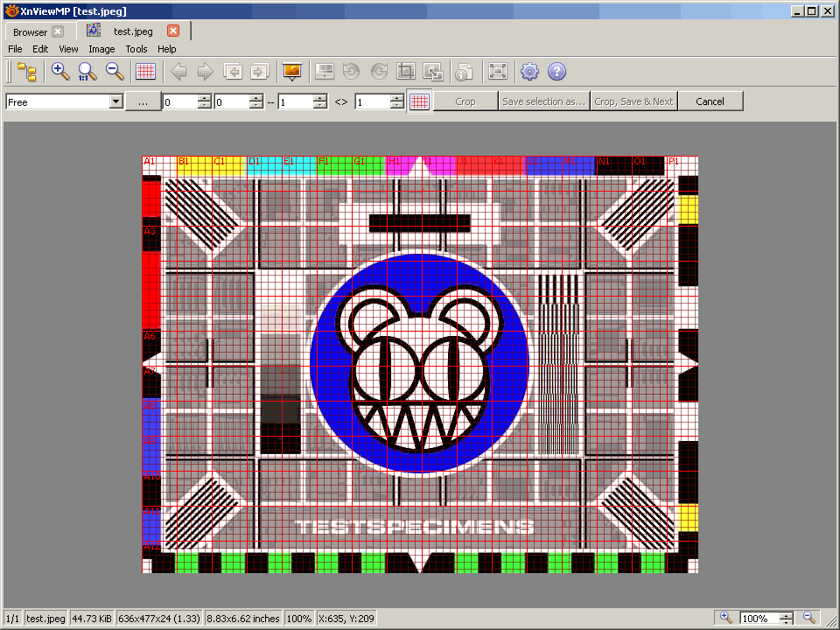Click crop X position input field
Image resolution: width=840 pixels, height=630 pixels.
point(180,101)
